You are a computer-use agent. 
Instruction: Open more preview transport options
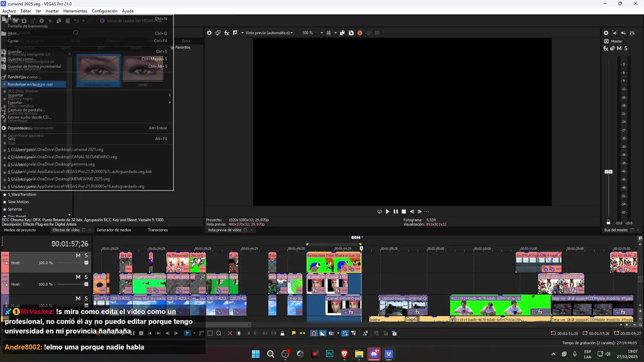point(427,212)
